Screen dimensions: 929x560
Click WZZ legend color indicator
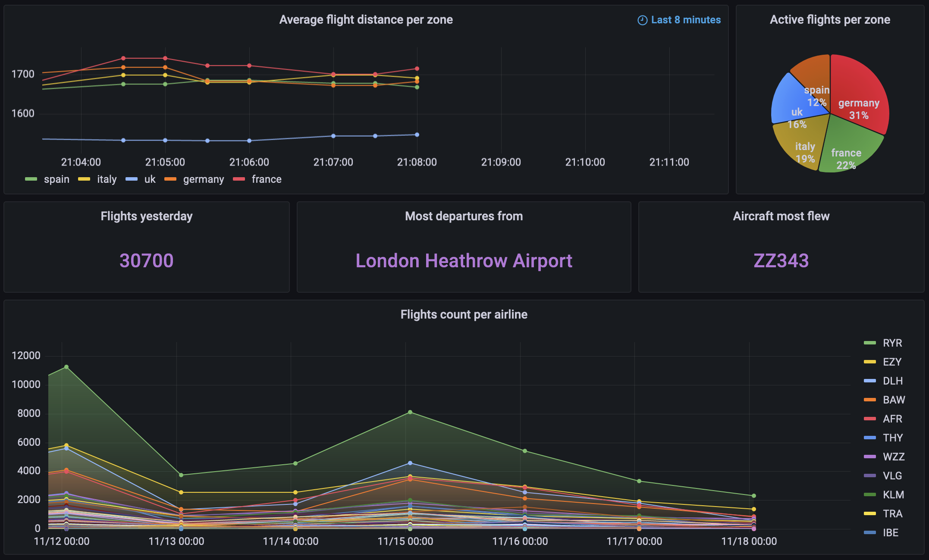pyautogui.click(x=870, y=457)
